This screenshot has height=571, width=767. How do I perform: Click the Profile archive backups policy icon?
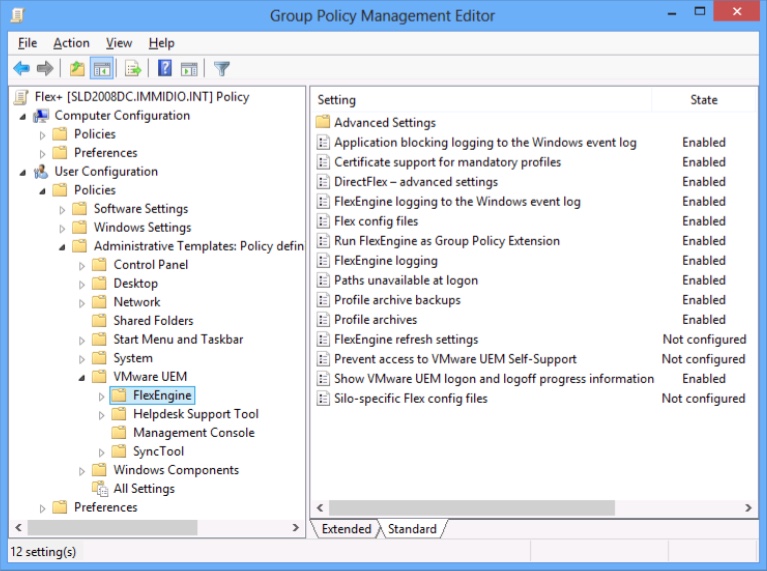point(323,300)
